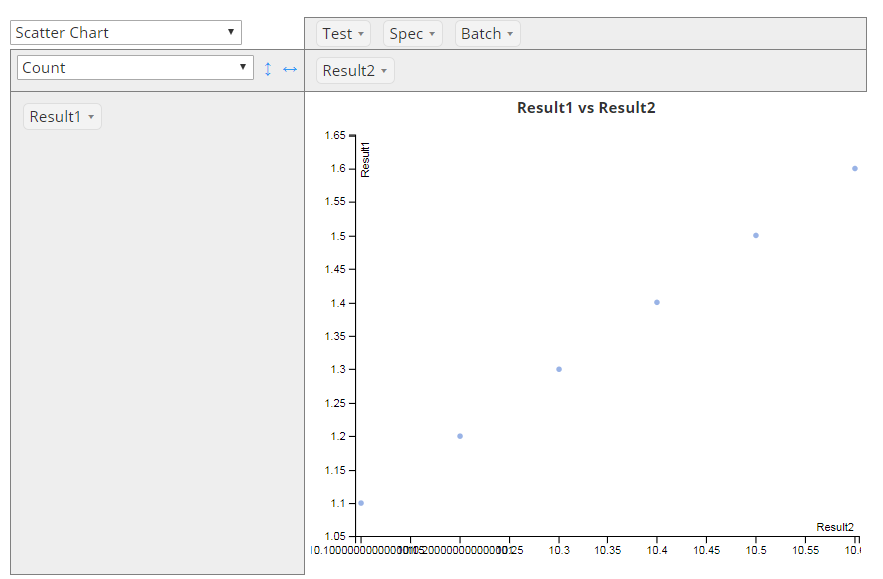Click x-axis tick label 10.4
This screenshot has width=883, height=579.
point(657,550)
